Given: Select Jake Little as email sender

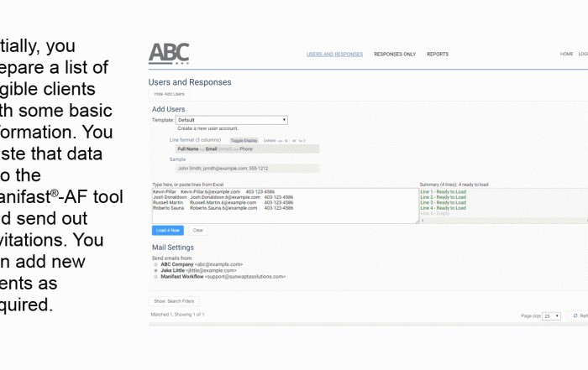Looking at the screenshot, I should [156, 270].
